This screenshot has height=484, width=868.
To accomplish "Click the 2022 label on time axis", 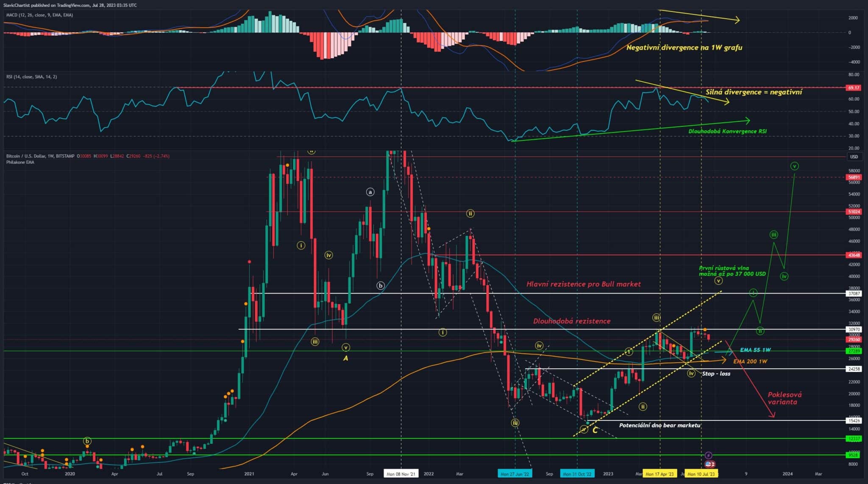I will pos(428,474).
